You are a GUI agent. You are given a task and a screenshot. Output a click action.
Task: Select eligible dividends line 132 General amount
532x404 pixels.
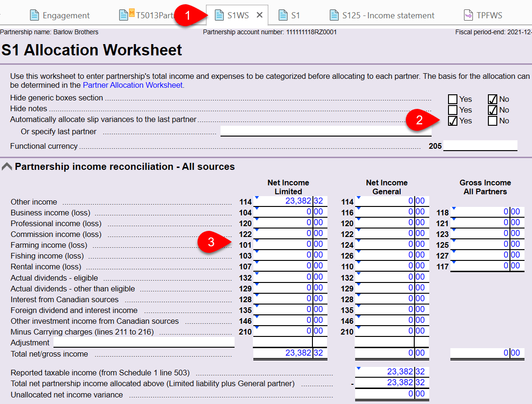[x=392, y=277]
